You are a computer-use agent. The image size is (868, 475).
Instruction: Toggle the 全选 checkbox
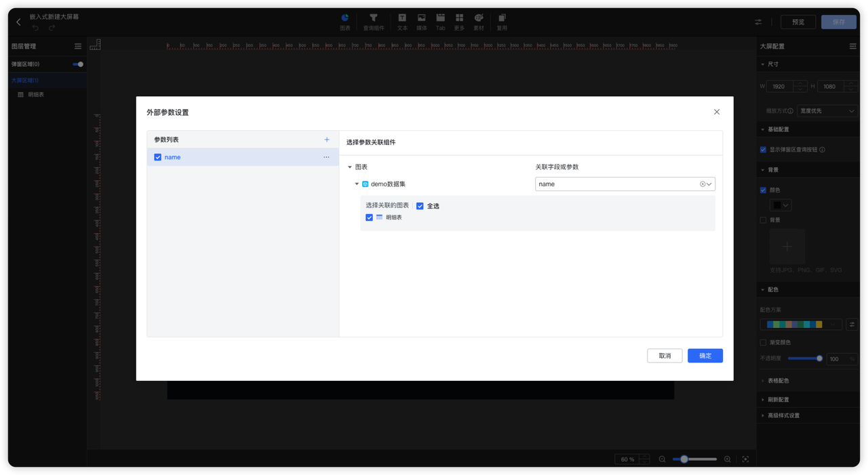[420, 206]
